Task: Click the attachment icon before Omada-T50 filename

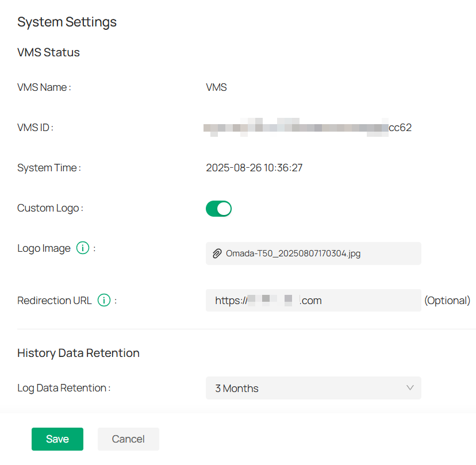Action: pos(217,253)
